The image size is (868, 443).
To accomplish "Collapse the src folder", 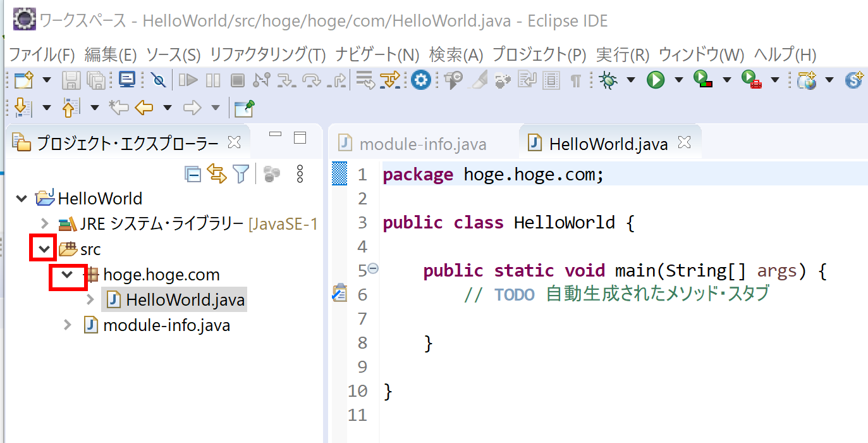I will (x=44, y=249).
